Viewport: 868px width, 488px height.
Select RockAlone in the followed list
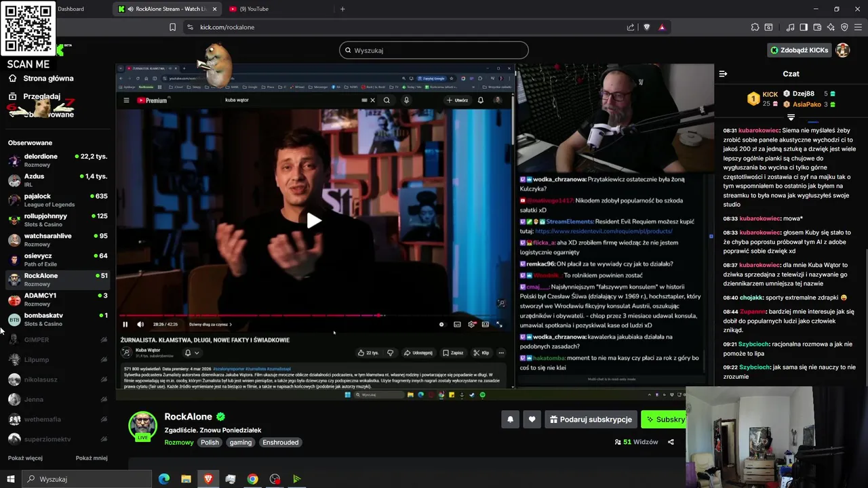[x=58, y=279]
